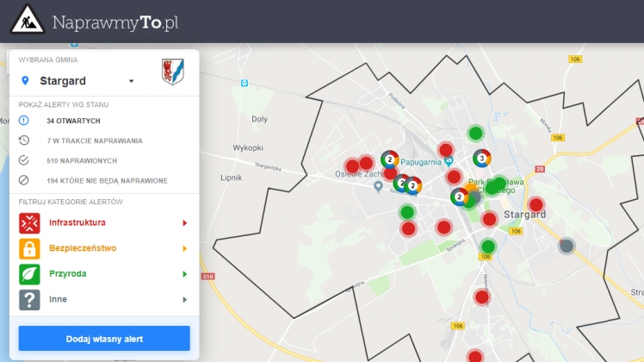Select the green Przyroda leaf icon
Screen dimensions: 644x362
(29, 274)
